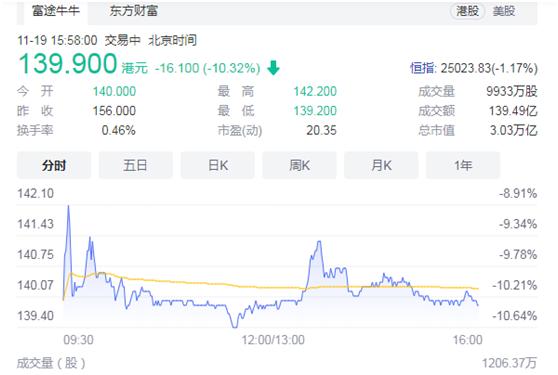
Task: Click the 昨收 value 156.000
Action: tap(114, 111)
